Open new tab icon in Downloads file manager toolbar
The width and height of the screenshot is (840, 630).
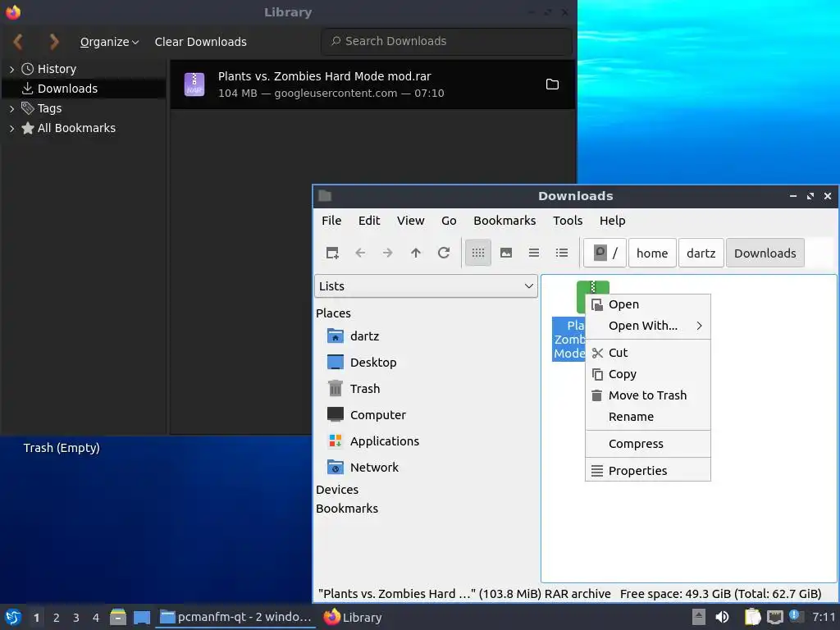[x=332, y=253]
